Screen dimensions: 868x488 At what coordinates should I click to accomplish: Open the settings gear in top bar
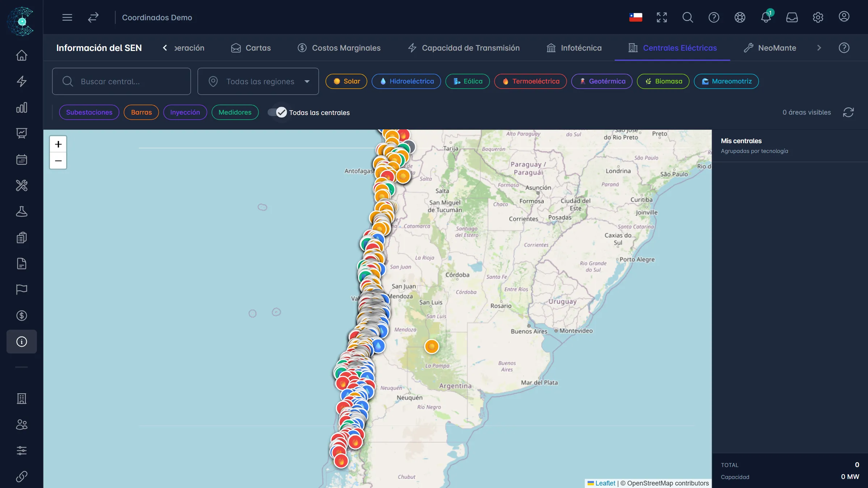click(x=818, y=17)
